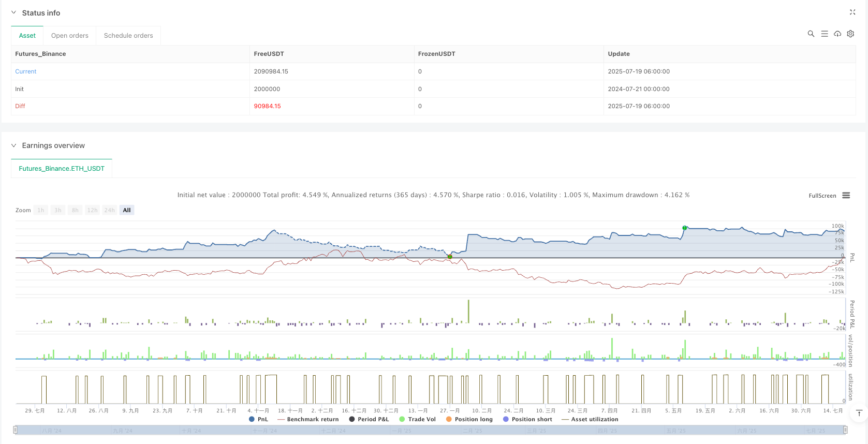Select the All zoom range button

tap(127, 210)
